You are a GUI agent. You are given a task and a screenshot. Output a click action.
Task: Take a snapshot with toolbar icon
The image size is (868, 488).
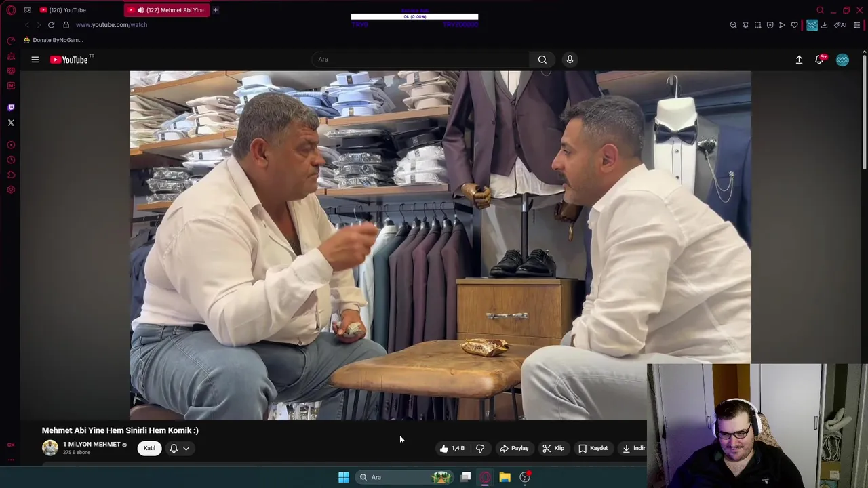coord(757,25)
